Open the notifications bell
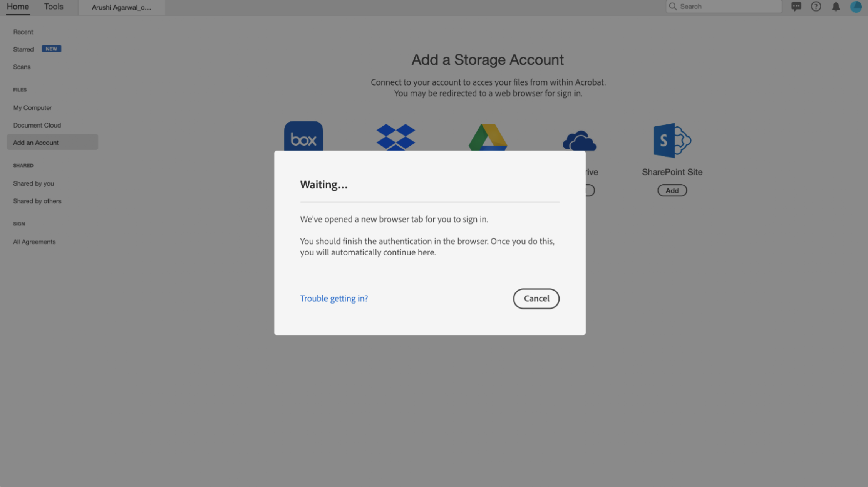Viewport: 868px width, 487px height. tap(836, 7)
